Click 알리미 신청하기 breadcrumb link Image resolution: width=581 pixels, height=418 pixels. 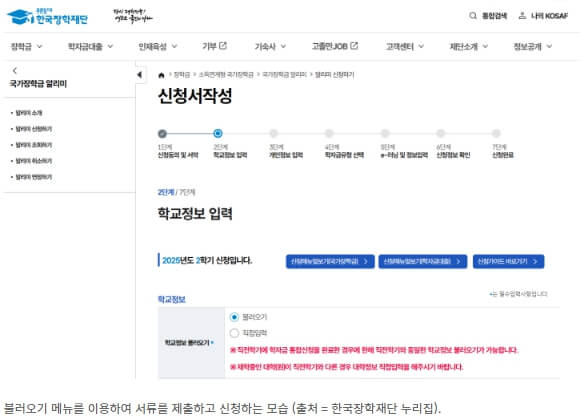coord(335,75)
